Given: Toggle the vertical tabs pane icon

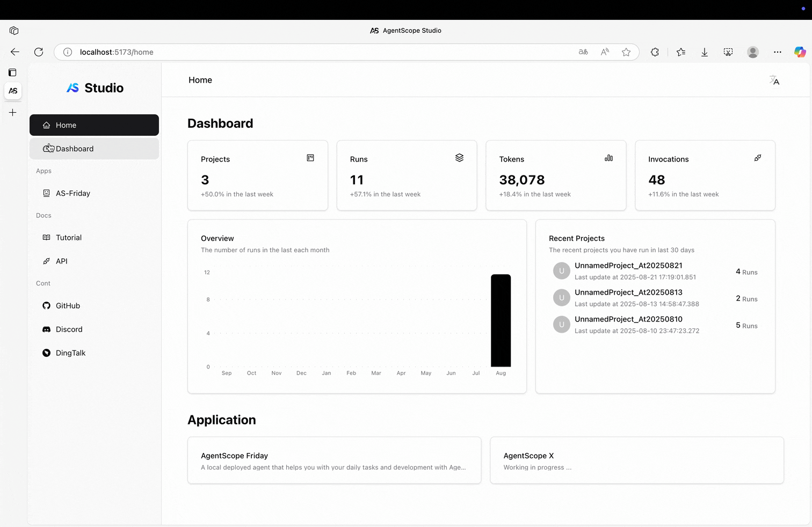Looking at the screenshot, I should [x=12, y=72].
